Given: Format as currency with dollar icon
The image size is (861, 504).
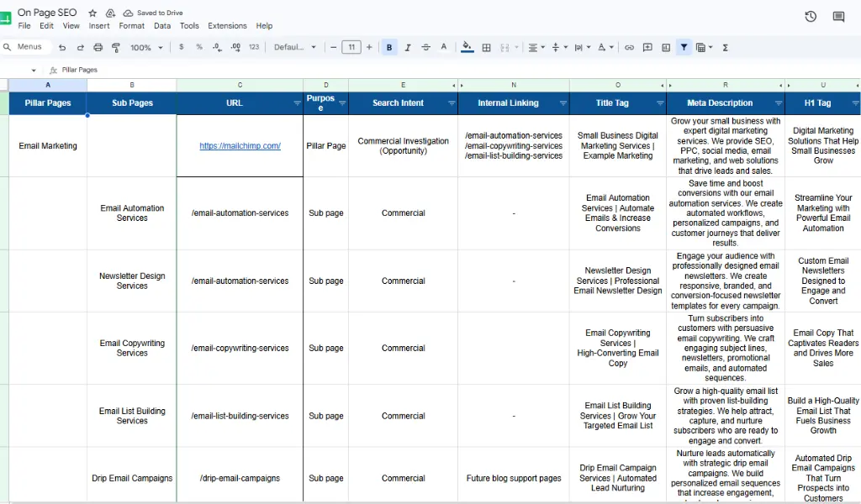Looking at the screenshot, I should [x=182, y=47].
